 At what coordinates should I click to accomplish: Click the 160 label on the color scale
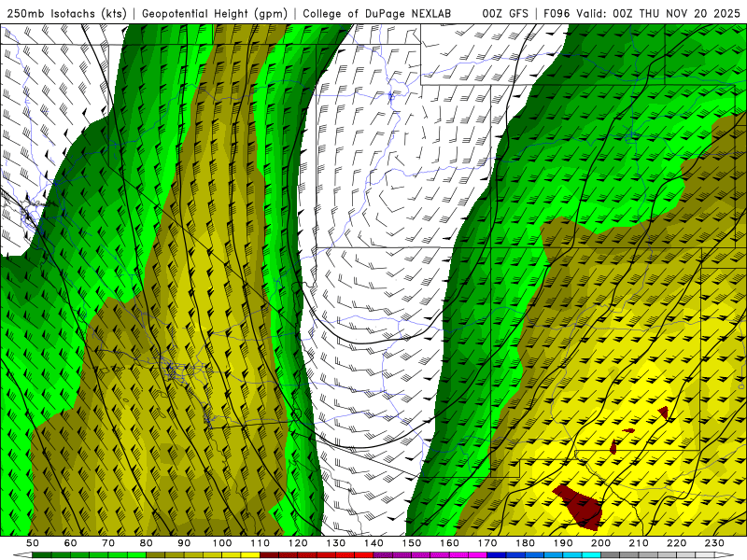[x=449, y=543]
